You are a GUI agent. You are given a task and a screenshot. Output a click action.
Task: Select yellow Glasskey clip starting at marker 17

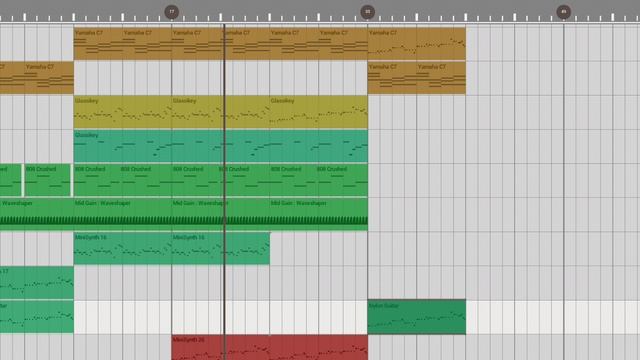221,112
